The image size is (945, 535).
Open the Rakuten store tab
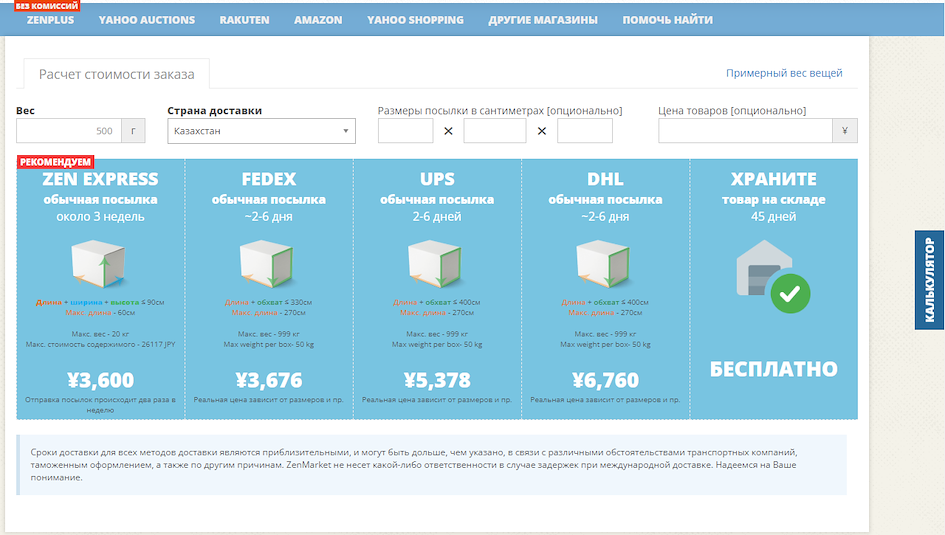(244, 20)
